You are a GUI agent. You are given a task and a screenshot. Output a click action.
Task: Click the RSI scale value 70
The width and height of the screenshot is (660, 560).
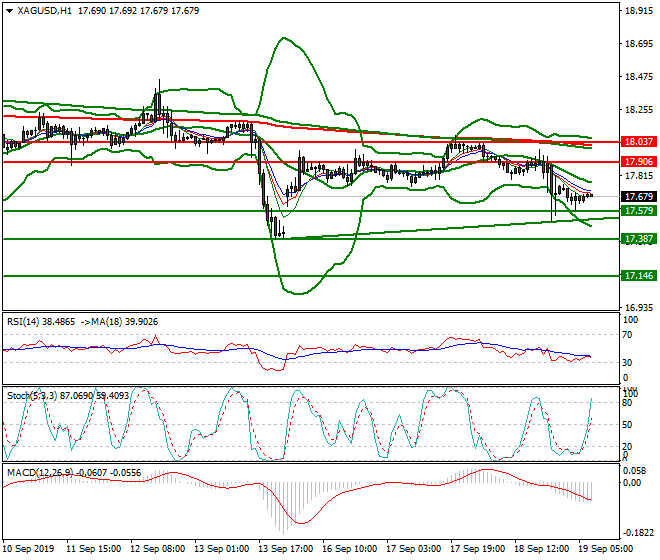(x=627, y=335)
